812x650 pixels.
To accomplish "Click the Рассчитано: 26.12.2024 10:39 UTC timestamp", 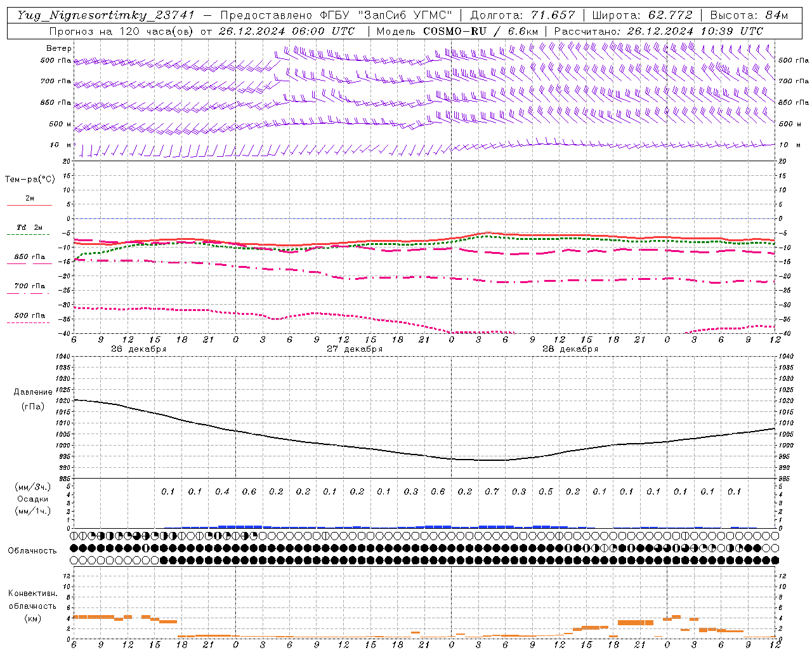I will 658,31.
